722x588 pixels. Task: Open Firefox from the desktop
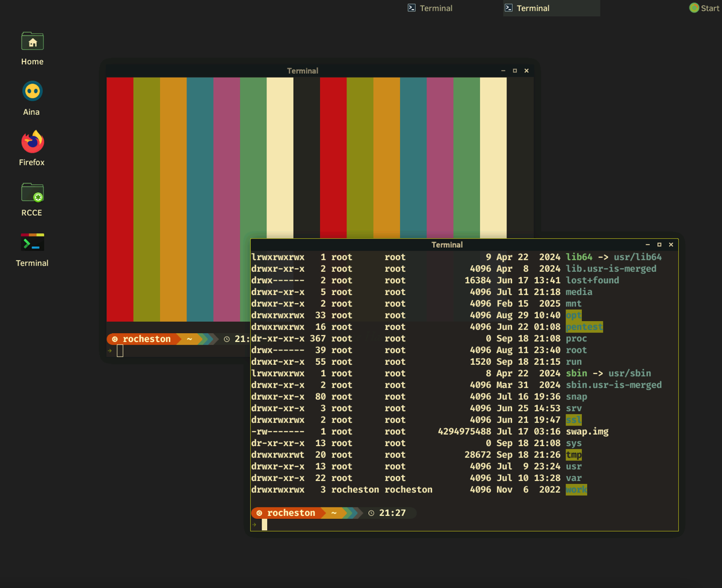pyautogui.click(x=32, y=142)
